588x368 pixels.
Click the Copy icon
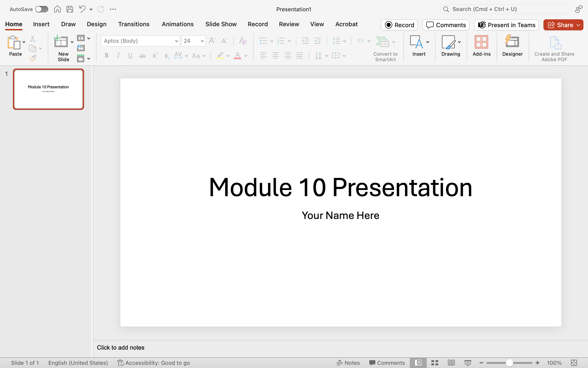click(33, 48)
